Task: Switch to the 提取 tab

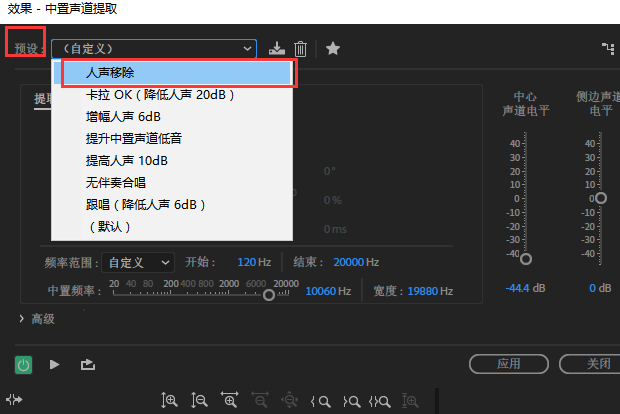Action: tap(42, 99)
